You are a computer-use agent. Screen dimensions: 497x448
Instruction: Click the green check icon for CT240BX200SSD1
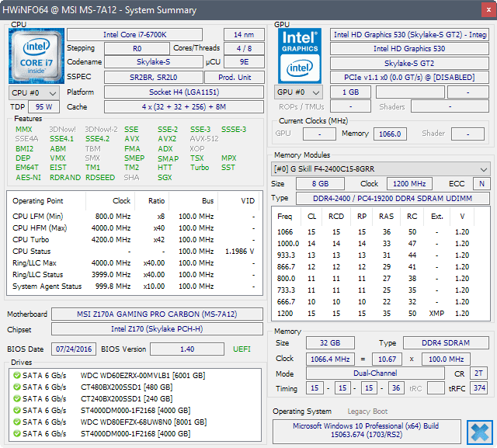click(x=16, y=398)
